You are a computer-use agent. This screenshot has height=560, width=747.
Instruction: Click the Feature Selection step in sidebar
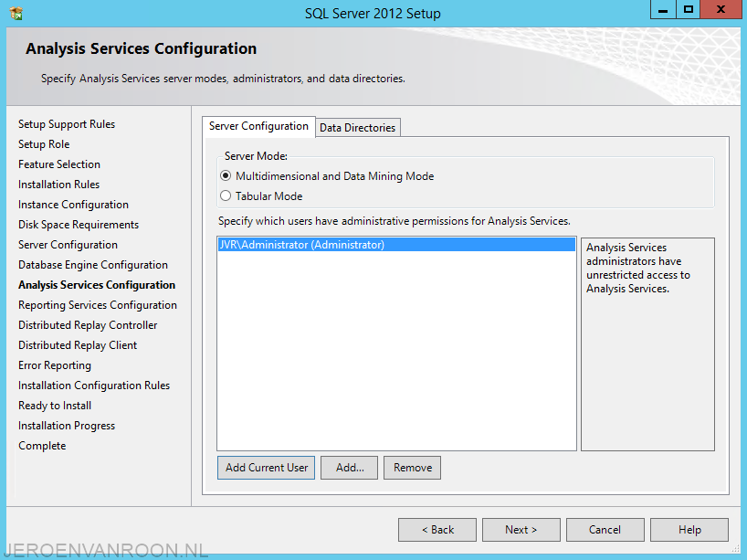point(59,164)
